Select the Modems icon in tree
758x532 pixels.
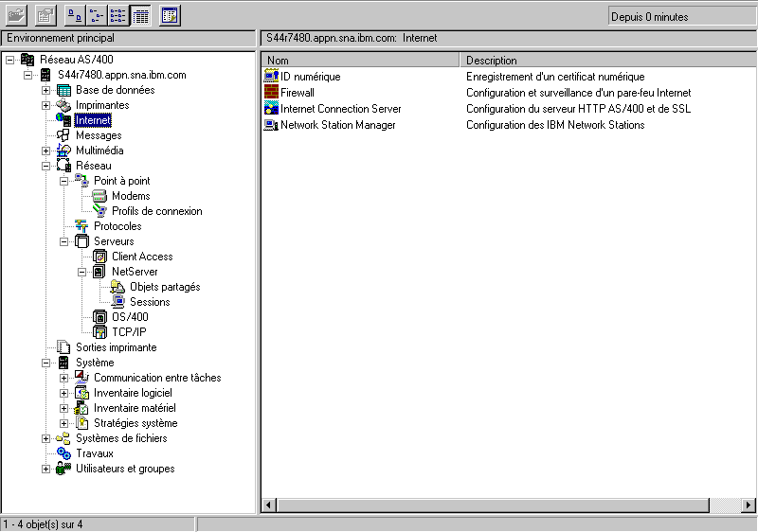(99, 196)
